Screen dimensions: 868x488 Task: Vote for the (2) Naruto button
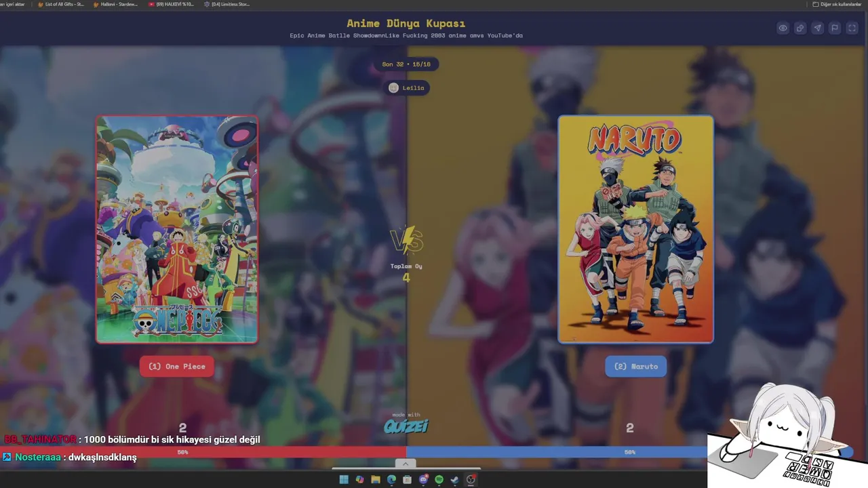pyautogui.click(x=636, y=367)
